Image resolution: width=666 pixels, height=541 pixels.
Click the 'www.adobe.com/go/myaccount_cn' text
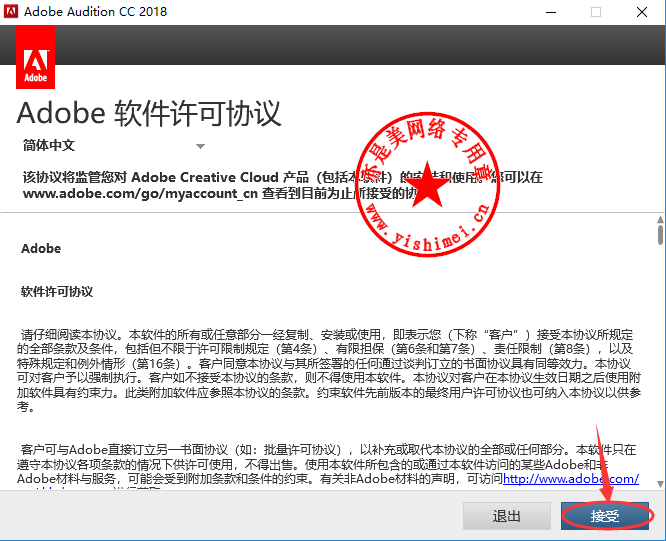coord(140,194)
